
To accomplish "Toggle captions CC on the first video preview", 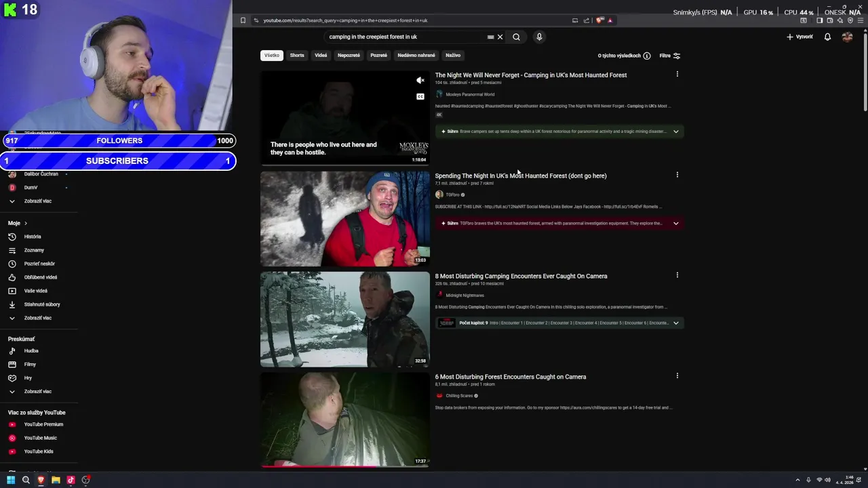I will 420,96.
